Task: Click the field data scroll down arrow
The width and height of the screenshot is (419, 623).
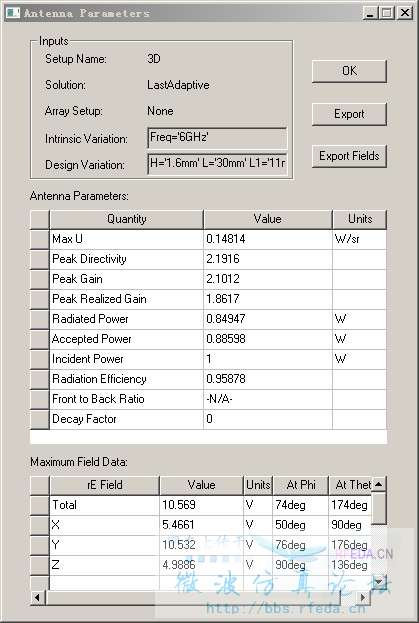Action: [379, 582]
